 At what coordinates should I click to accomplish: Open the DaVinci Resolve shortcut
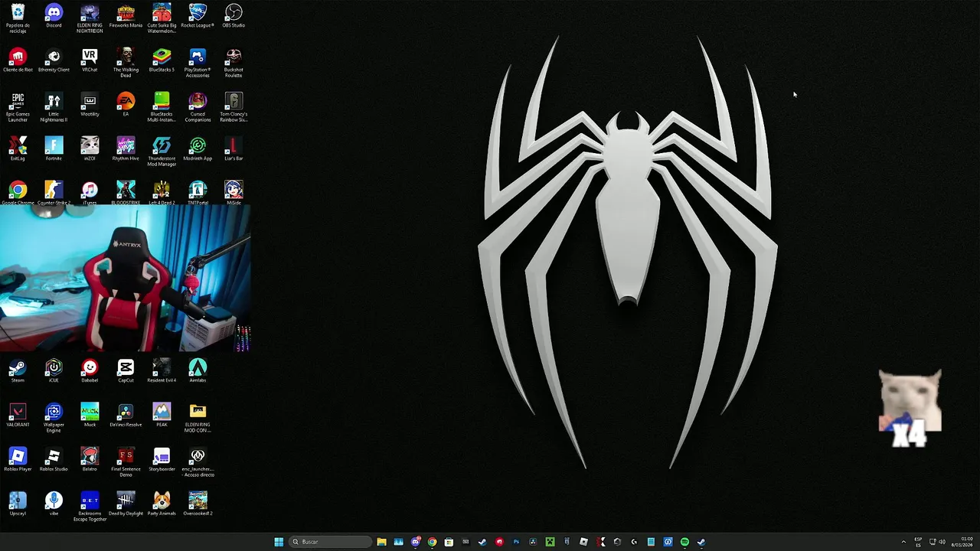click(x=126, y=416)
